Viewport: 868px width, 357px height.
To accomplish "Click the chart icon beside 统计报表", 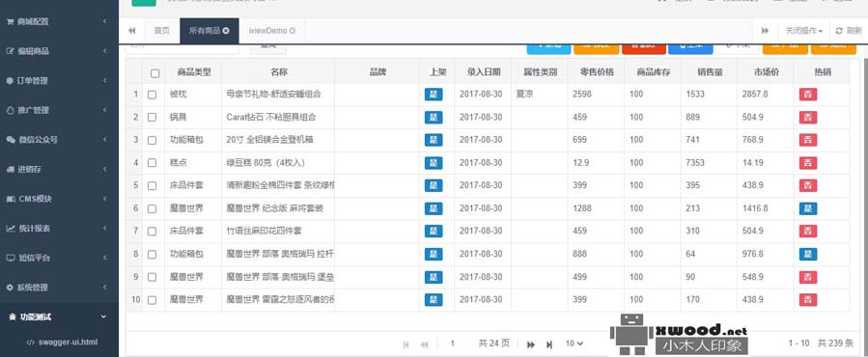I will tap(10, 228).
